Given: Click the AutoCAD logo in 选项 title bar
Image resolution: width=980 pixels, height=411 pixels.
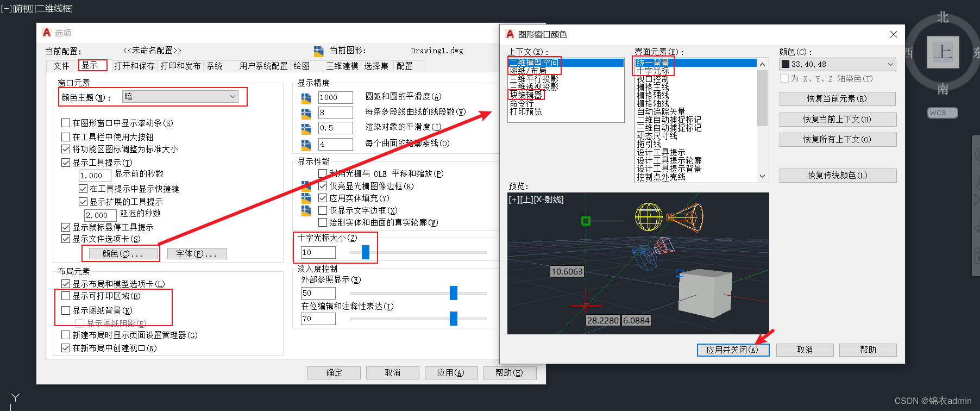Looking at the screenshot, I should pos(47,33).
